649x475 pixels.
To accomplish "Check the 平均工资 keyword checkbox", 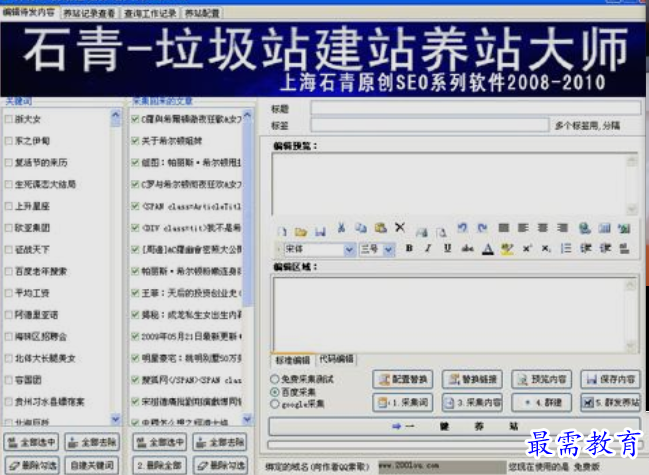I will click(8, 293).
